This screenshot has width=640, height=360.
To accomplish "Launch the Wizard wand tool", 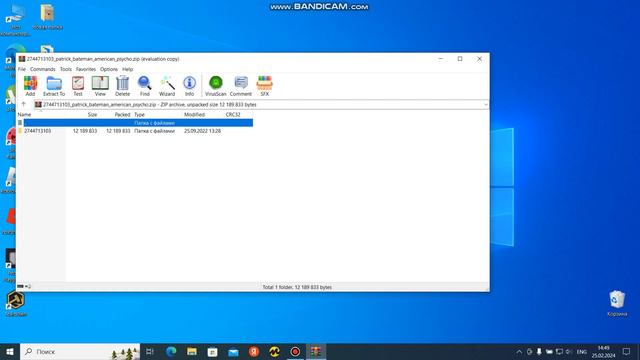I will 167,86.
